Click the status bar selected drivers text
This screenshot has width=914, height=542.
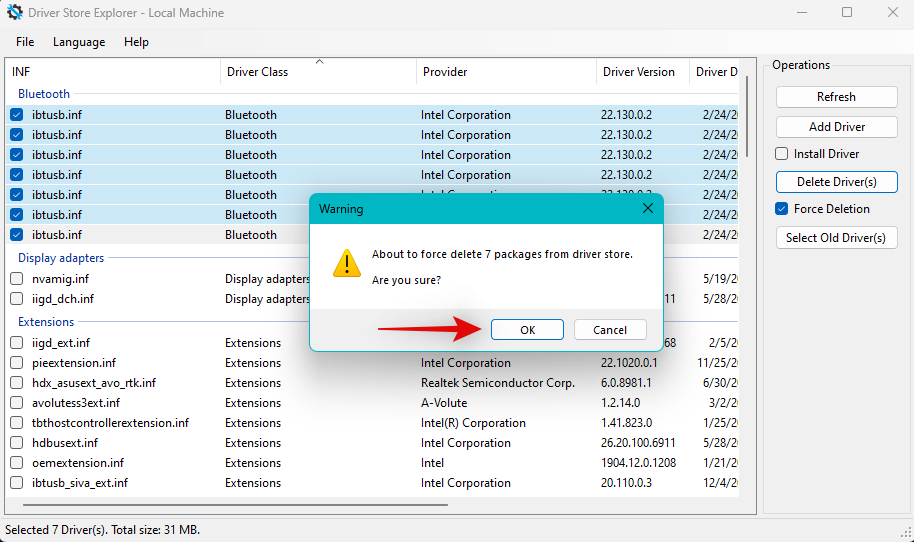click(103, 530)
